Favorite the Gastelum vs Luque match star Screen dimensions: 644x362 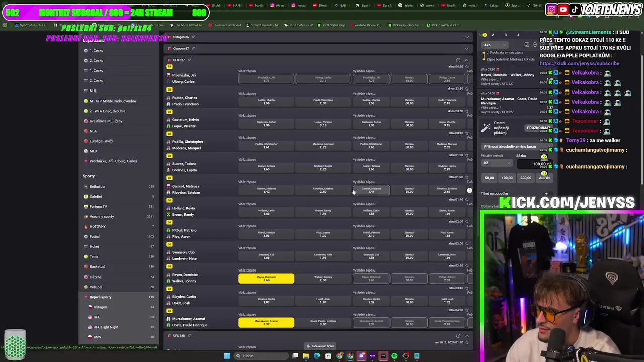coord(466,111)
